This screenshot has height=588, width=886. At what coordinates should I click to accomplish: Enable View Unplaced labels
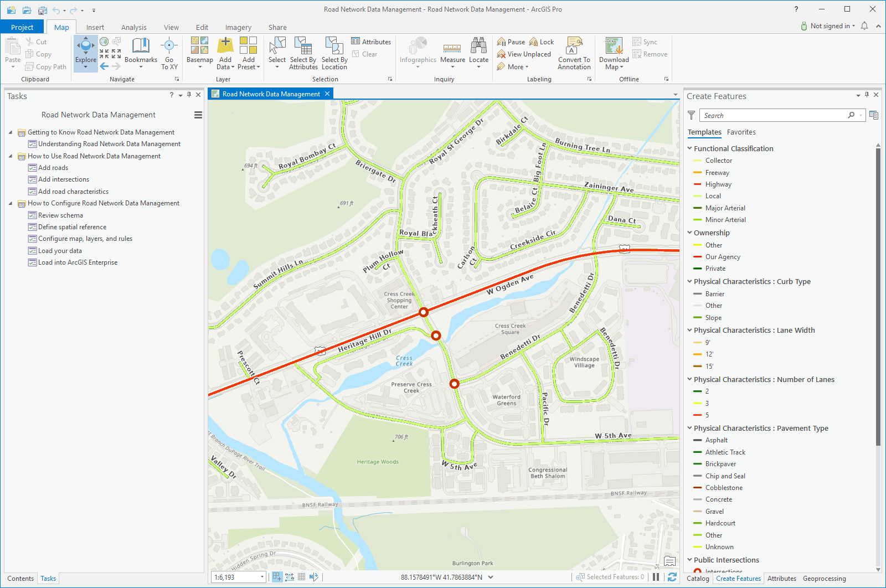coord(524,54)
